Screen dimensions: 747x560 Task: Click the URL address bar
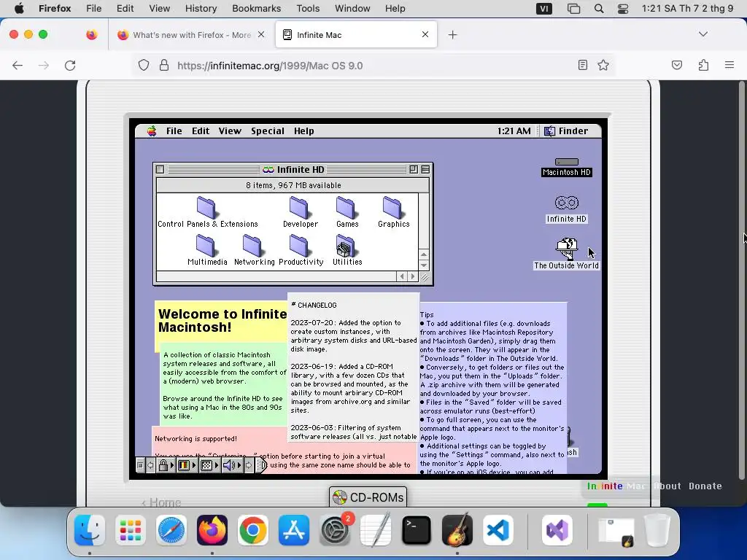[373, 65]
